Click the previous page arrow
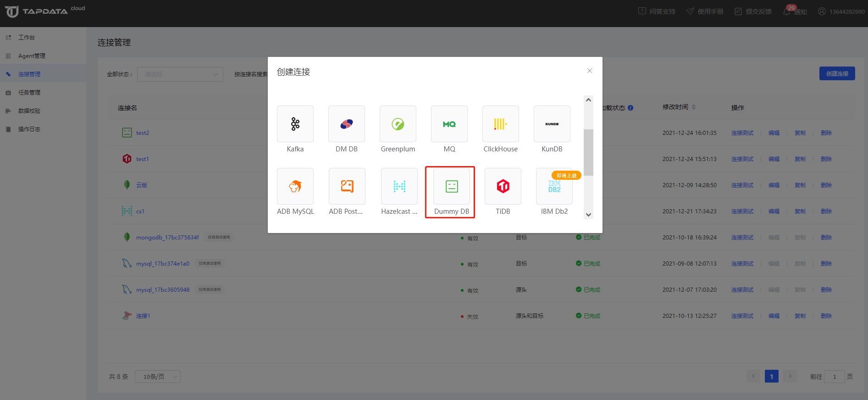The height and width of the screenshot is (400, 868). [x=753, y=377]
